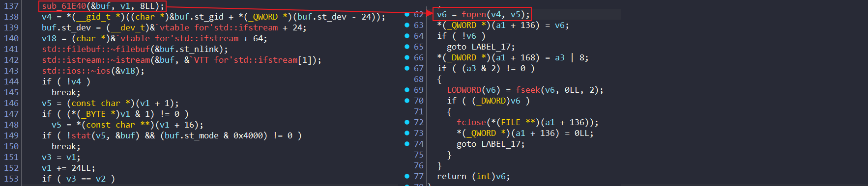Select goto LABEL_17 on line 65
This screenshot has width=868, height=186.
[481, 47]
